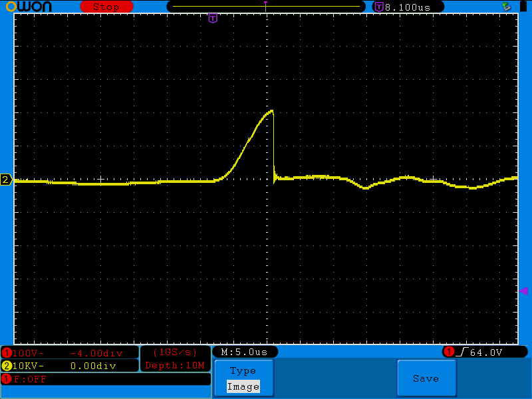The height and width of the screenshot is (399, 532).
Task: Click the memory position overview bar
Action: (x=266, y=7)
